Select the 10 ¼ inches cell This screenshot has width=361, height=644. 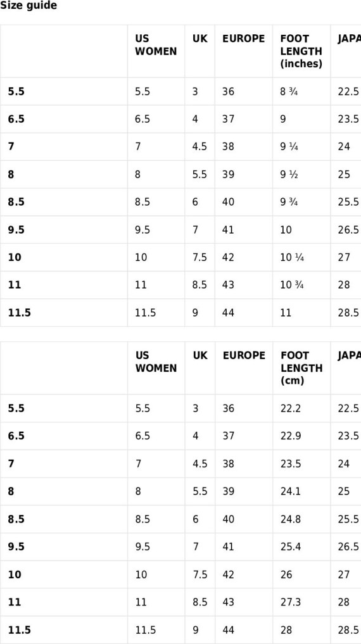pos(292,258)
